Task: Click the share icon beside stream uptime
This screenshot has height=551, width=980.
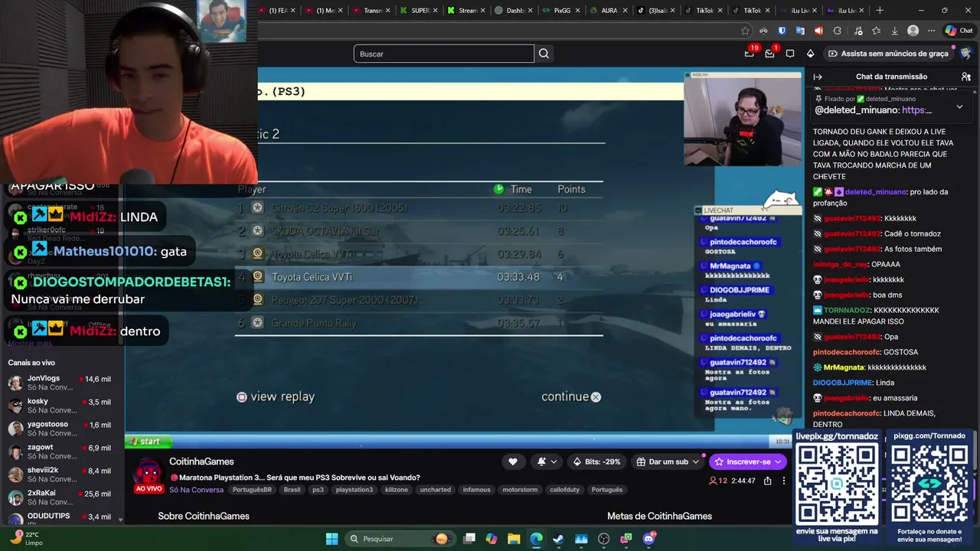Action: 767,481
